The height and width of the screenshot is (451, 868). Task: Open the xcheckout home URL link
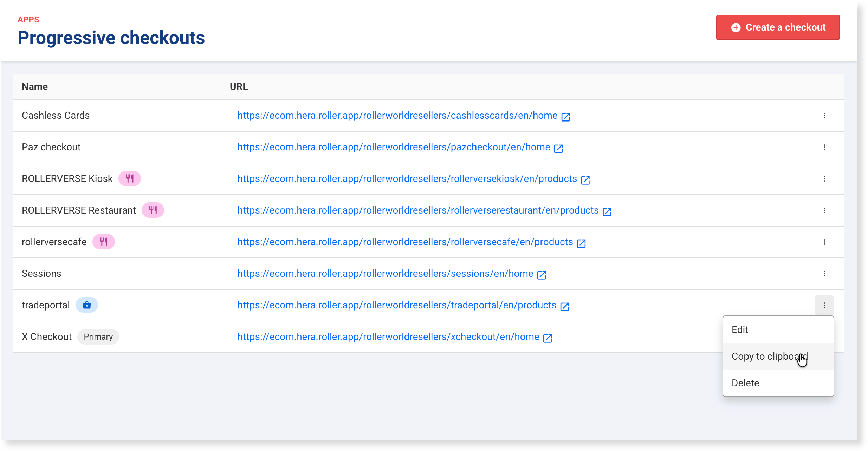tap(388, 337)
